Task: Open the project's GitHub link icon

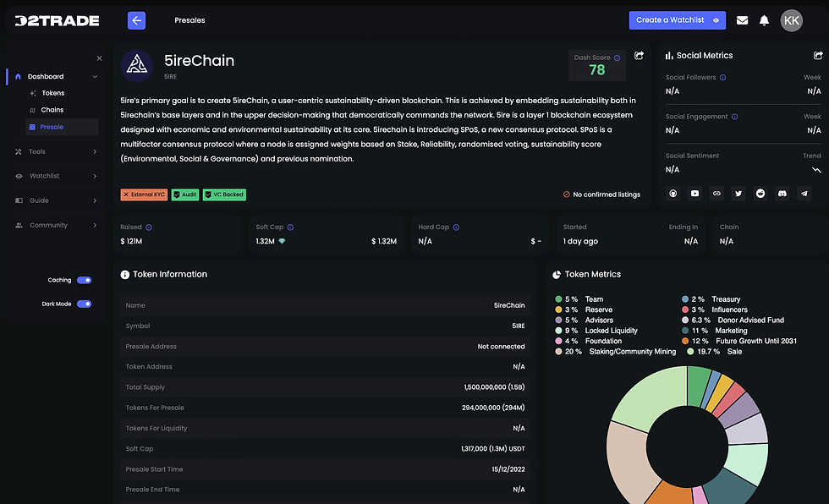Action: pyautogui.click(x=673, y=194)
